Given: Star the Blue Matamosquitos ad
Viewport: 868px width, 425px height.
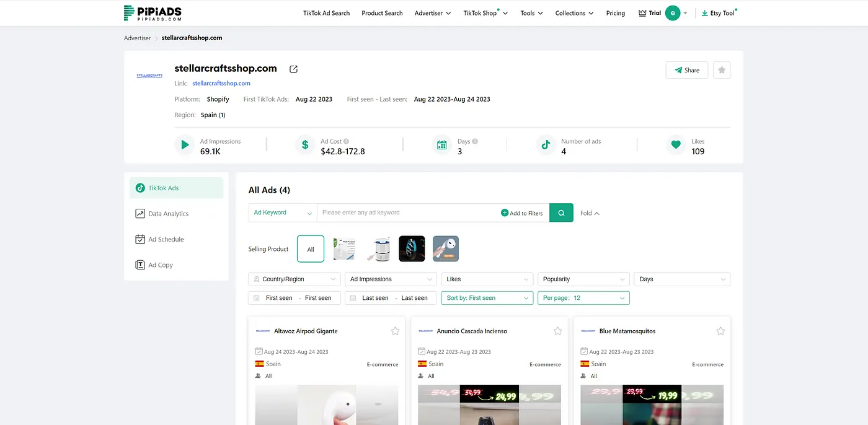Looking at the screenshot, I should 720,331.
